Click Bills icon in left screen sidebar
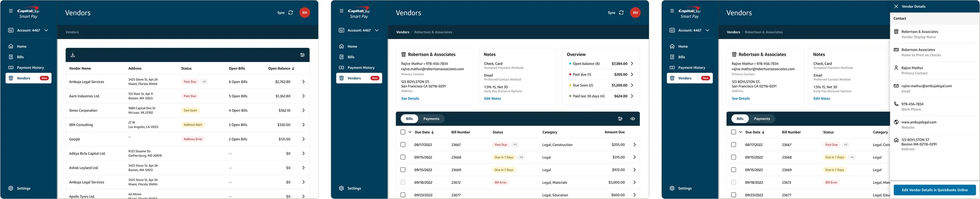980x199 pixels. point(11,57)
